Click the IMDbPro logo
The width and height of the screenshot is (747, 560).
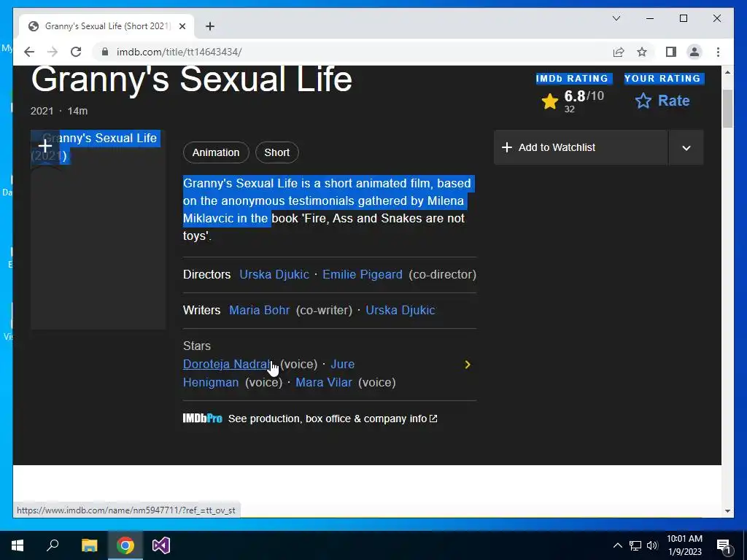click(203, 418)
